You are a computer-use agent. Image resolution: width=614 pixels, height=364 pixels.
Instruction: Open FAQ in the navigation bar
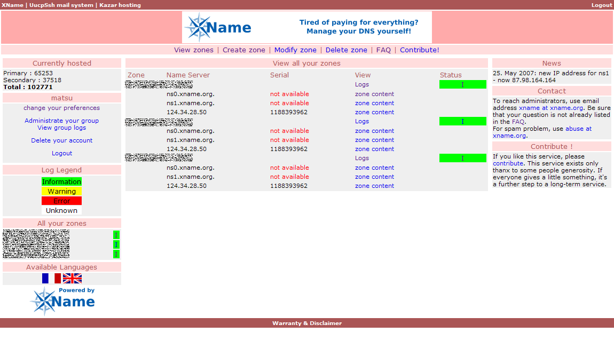coord(383,50)
